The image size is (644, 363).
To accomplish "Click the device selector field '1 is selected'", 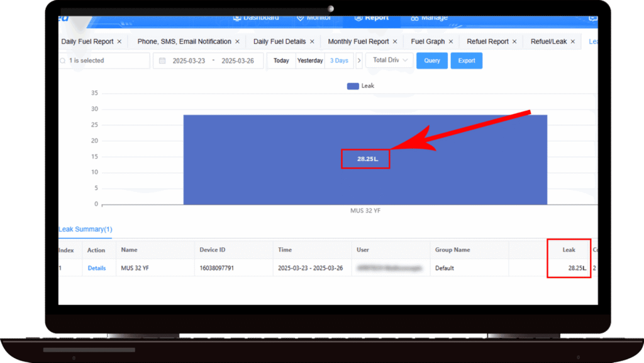I will click(x=104, y=61).
